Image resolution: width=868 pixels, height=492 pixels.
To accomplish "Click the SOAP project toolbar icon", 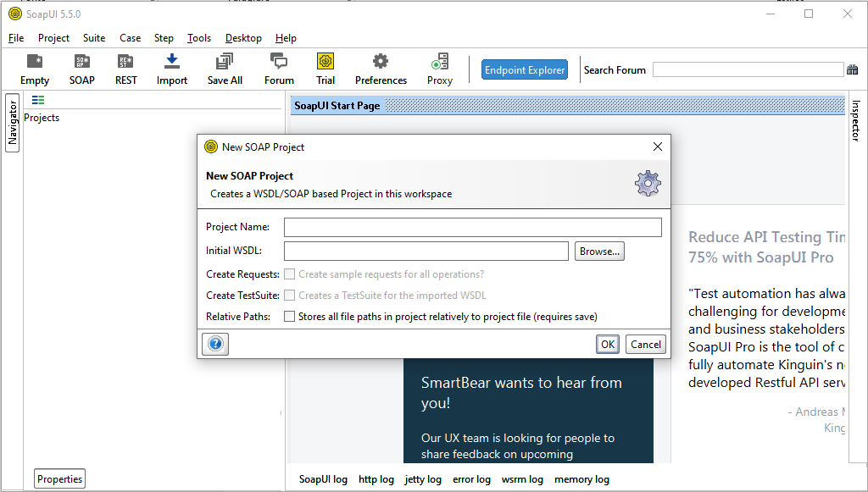I will tap(82, 69).
